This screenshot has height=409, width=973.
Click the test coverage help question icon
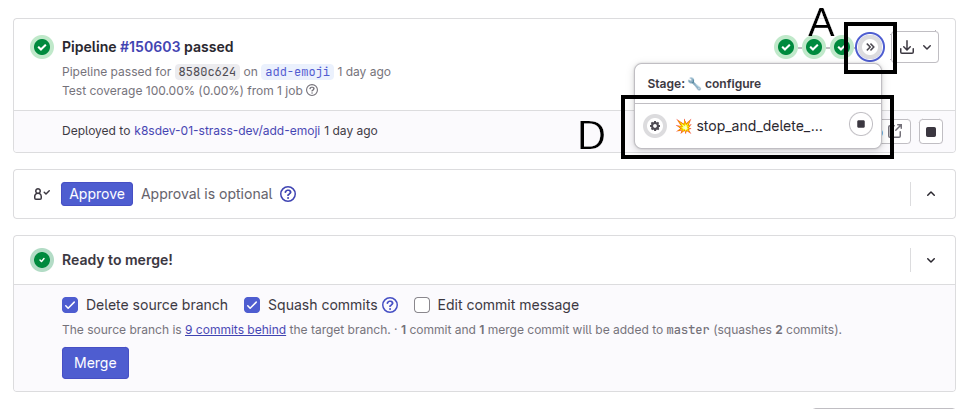tap(312, 90)
